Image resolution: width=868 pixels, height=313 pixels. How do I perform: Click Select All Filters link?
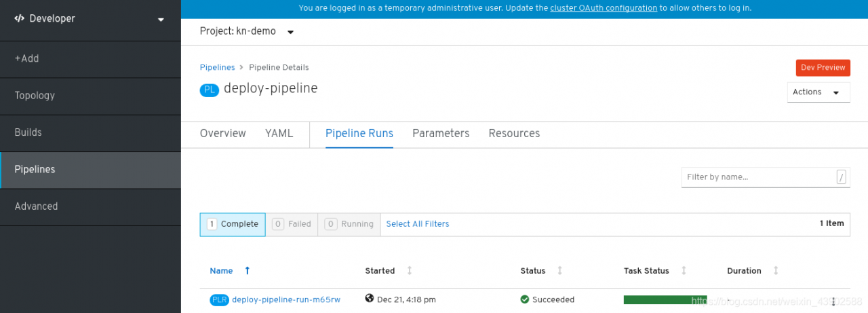418,224
